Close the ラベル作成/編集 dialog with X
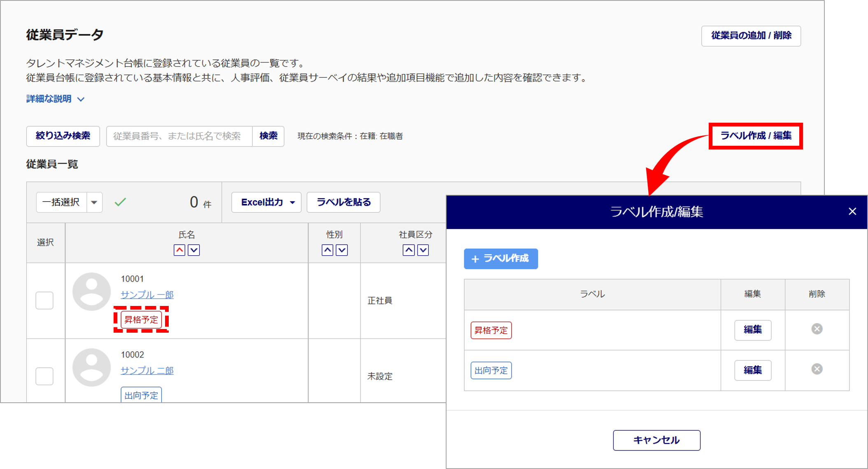 pos(852,212)
